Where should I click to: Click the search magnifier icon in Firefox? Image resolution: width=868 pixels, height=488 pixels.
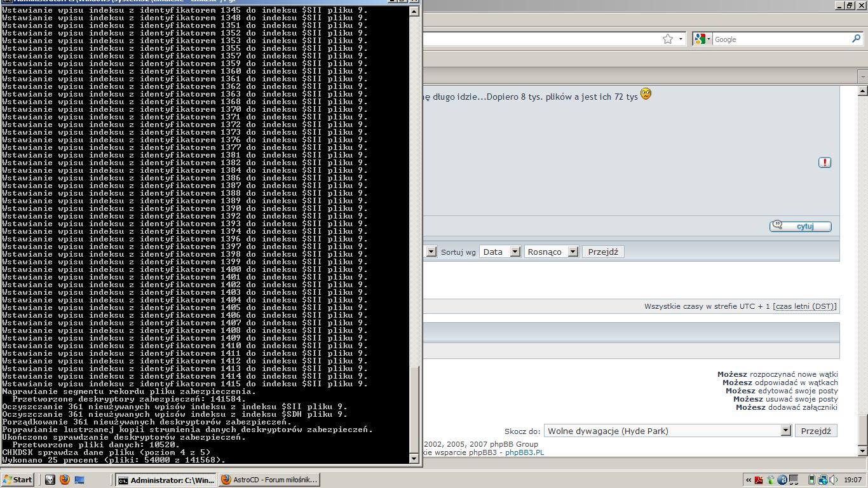[856, 39]
